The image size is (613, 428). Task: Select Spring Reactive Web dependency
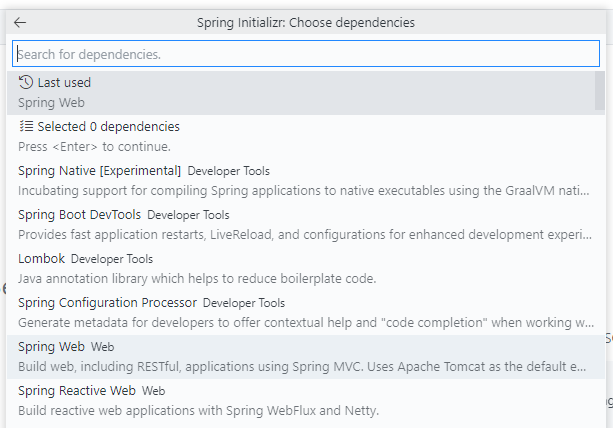[306, 401]
